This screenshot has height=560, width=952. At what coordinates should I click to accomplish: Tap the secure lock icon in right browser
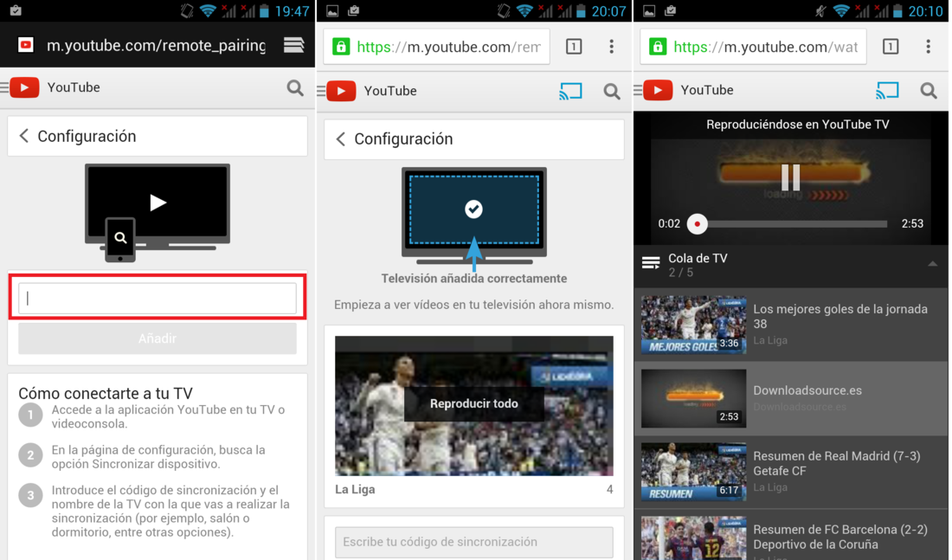[658, 47]
